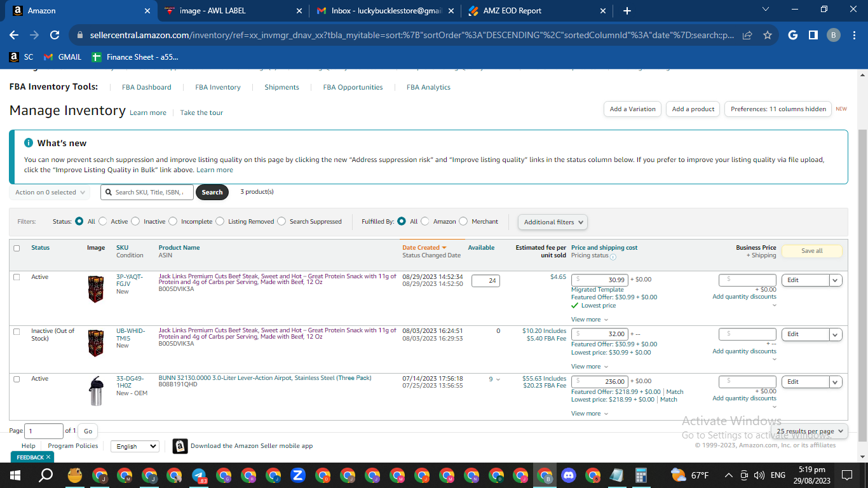Filter Status by Listing Removed
The width and height of the screenshot is (868, 488).
coord(220,222)
